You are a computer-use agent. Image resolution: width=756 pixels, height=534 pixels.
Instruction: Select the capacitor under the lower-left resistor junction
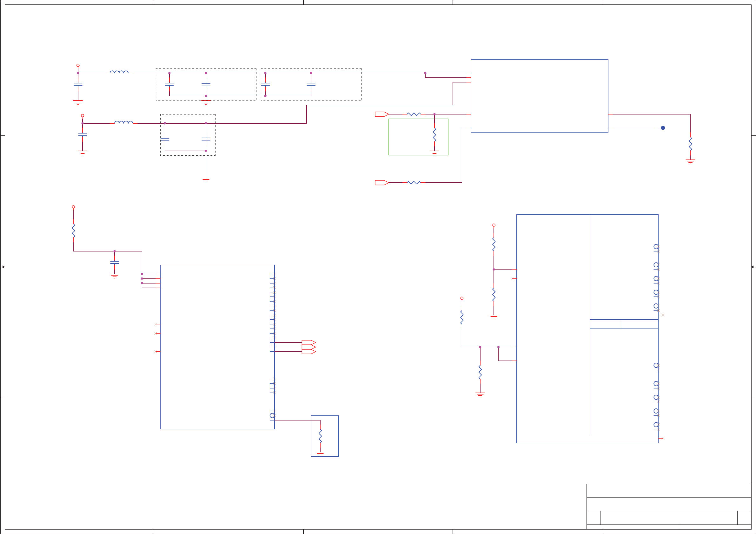point(115,262)
